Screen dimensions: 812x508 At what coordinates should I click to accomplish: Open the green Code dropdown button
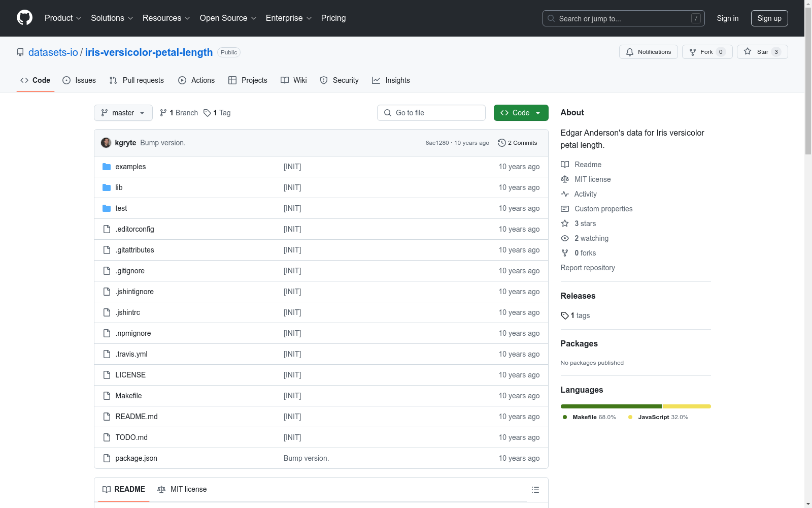(521, 113)
